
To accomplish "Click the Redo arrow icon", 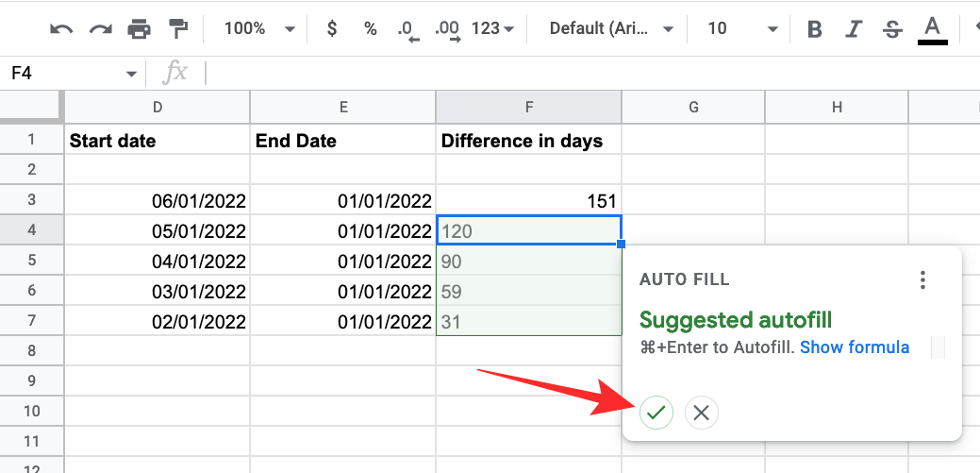I will pyautogui.click(x=100, y=29).
